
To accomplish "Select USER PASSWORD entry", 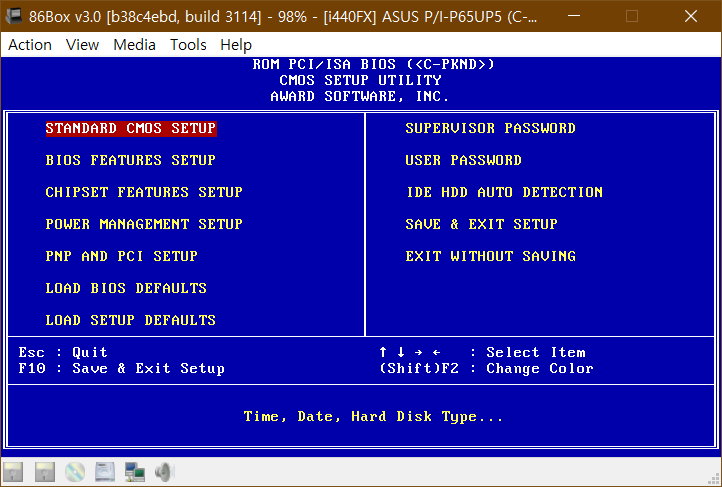I will click(x=463, y=160).
